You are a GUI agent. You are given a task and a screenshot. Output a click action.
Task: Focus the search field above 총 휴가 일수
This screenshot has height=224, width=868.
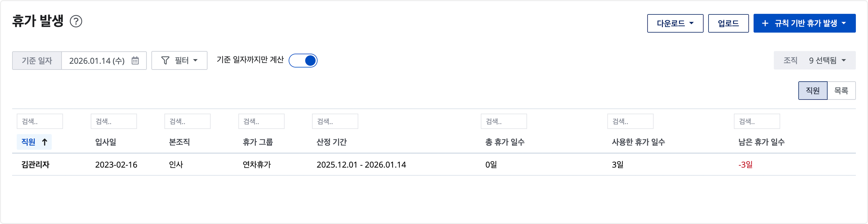point(503,122)
